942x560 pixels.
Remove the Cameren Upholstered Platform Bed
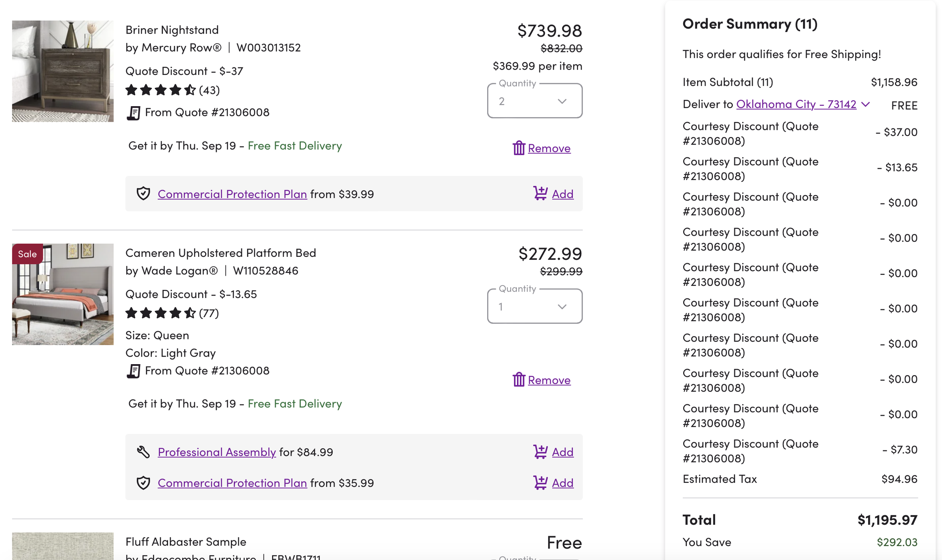[549, 380]
